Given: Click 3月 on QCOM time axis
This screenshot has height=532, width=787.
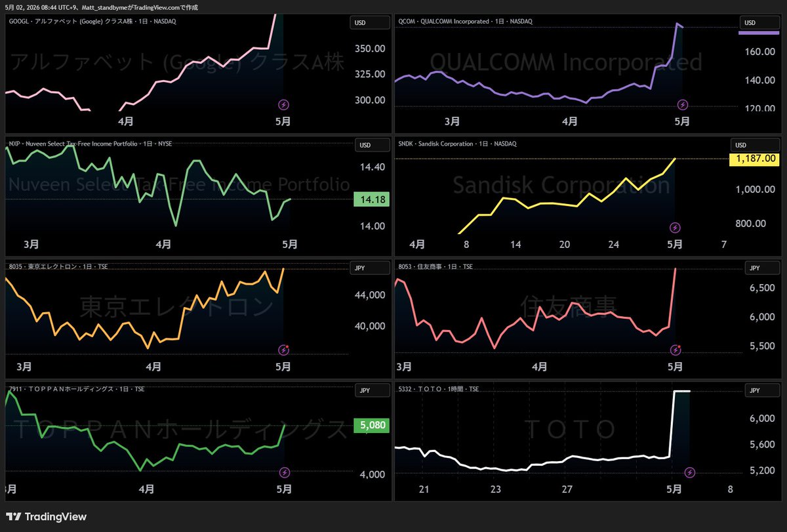Looking at the screenshot, I should pyautogui.click(x=452, y=121).
